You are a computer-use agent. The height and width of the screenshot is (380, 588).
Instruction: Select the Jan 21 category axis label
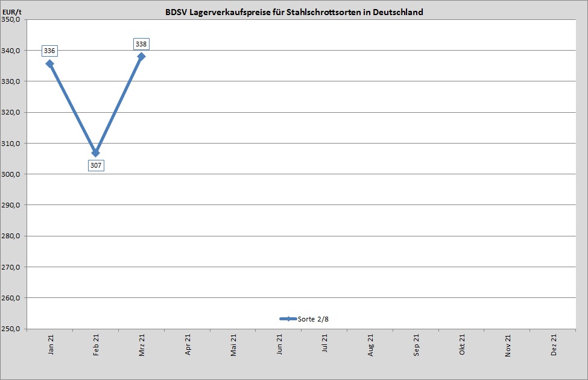[51, 343]
